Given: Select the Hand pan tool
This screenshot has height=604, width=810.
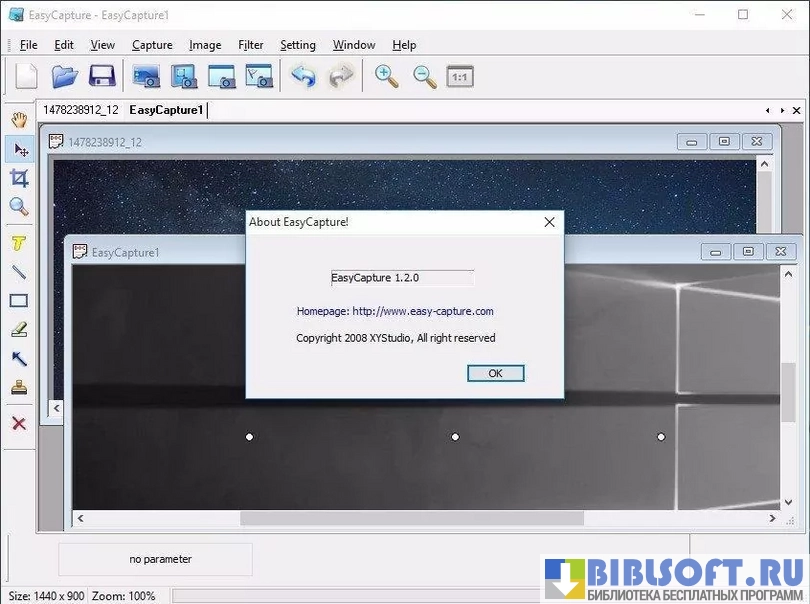Looking at the screenshot, I should click(x=19, y=120).
